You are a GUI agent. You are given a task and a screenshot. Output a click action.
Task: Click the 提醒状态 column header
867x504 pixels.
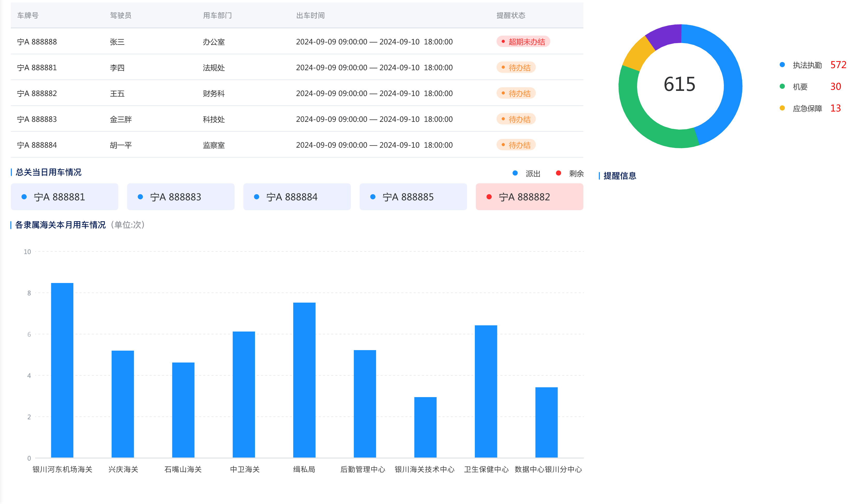510,15
